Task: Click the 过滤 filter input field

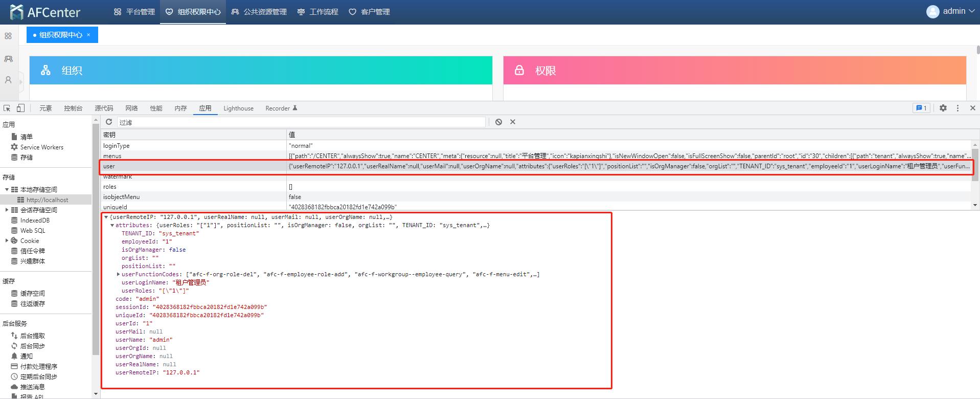Action: 301,122
